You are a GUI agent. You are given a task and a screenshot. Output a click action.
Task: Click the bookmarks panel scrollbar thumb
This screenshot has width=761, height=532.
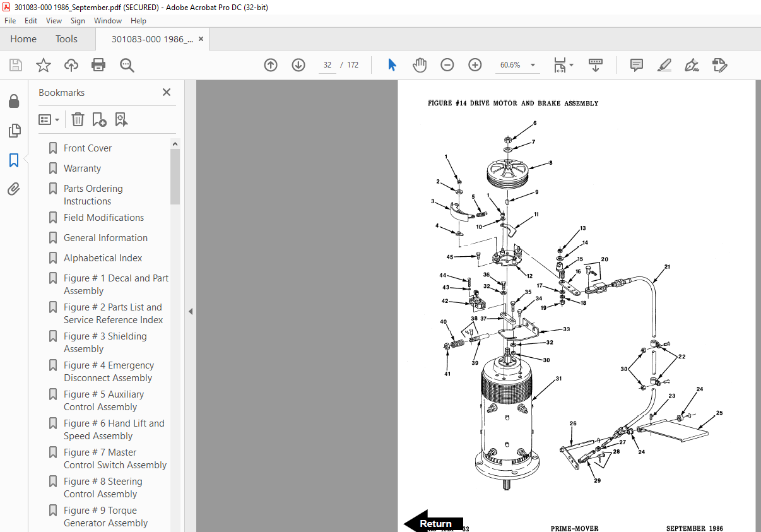(x=175, y=177)
